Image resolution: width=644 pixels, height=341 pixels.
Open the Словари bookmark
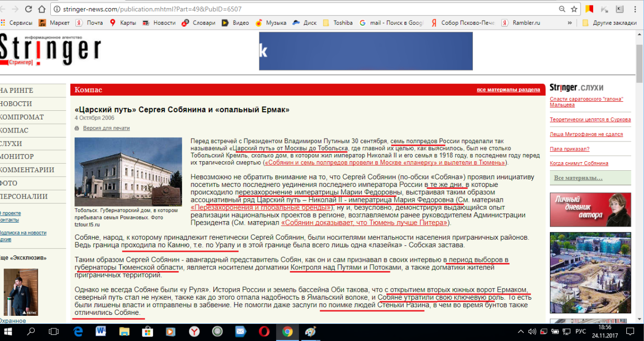[x=198, y=23]
